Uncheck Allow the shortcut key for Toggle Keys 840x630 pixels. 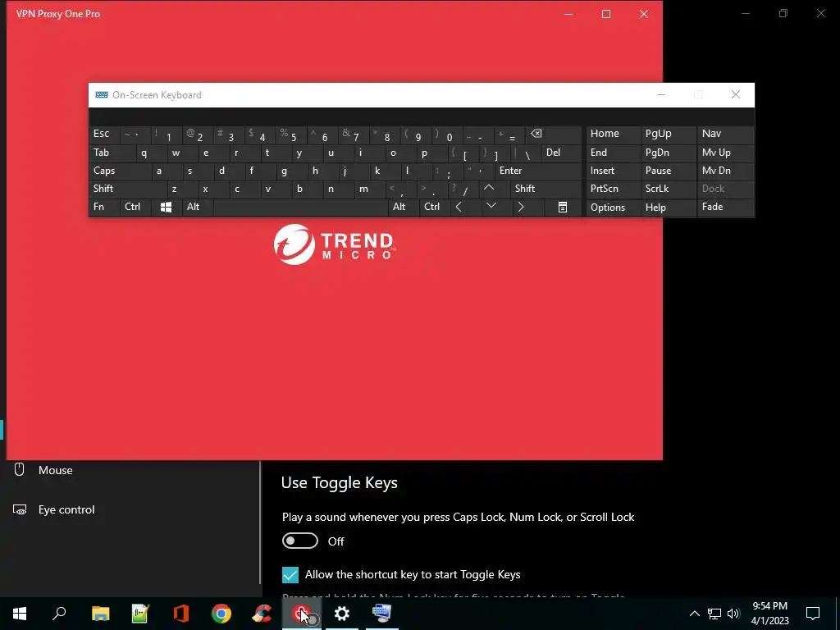pyautogui.click(x=290, y=575)
